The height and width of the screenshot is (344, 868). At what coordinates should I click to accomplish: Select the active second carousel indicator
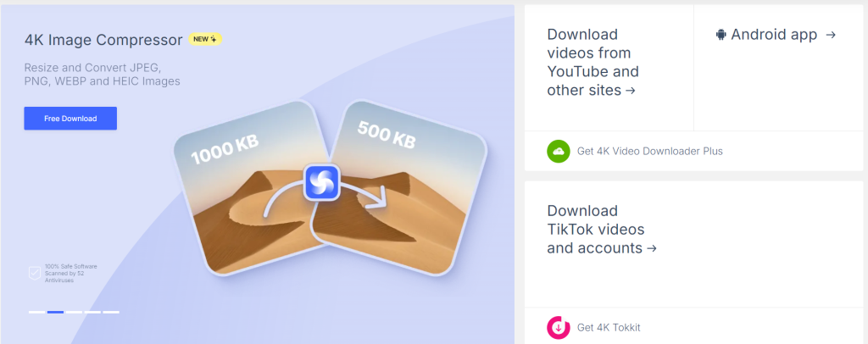[55, 312]
